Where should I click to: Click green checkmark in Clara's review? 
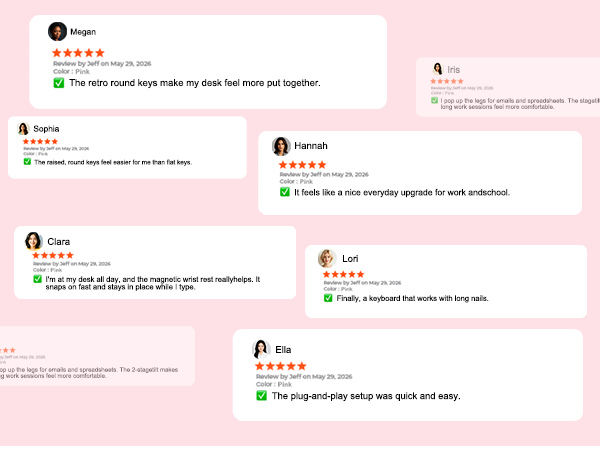38,279
